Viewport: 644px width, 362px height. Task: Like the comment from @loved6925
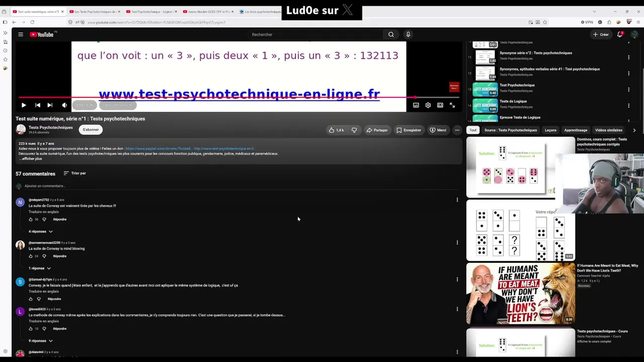point(31,328)
